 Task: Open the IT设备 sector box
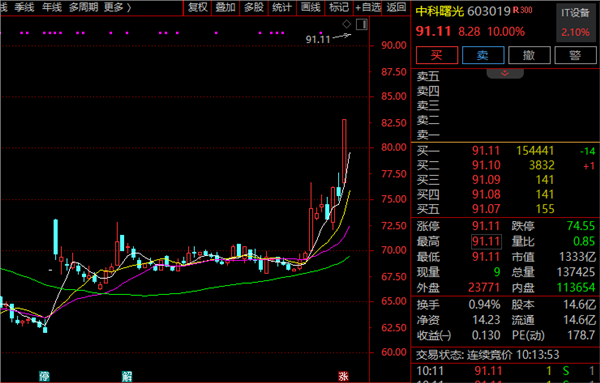(x=575, y=23)
